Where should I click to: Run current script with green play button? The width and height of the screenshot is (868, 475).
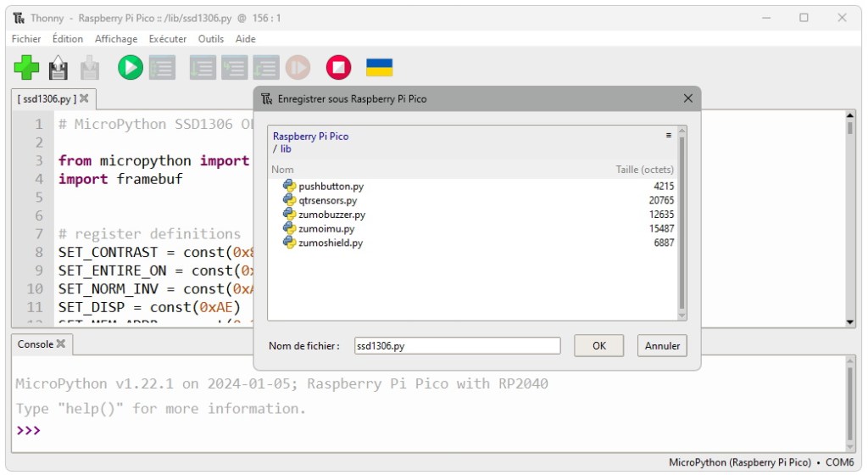[130, 68]
